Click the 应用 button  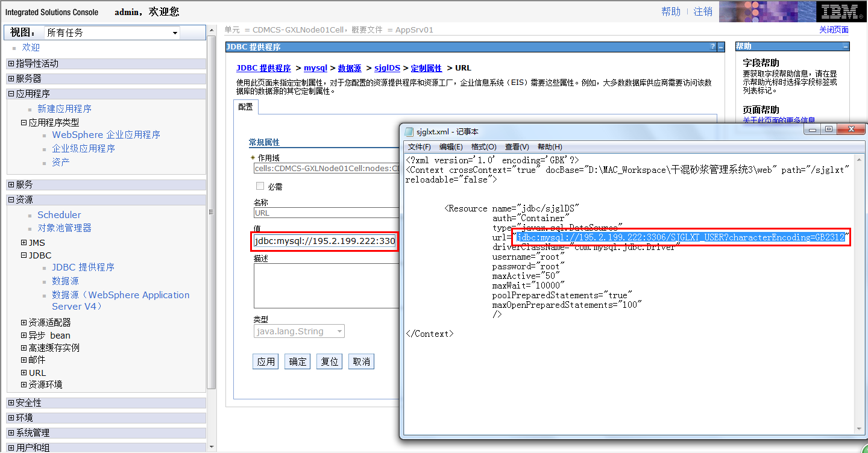click(x=266, y=361)
